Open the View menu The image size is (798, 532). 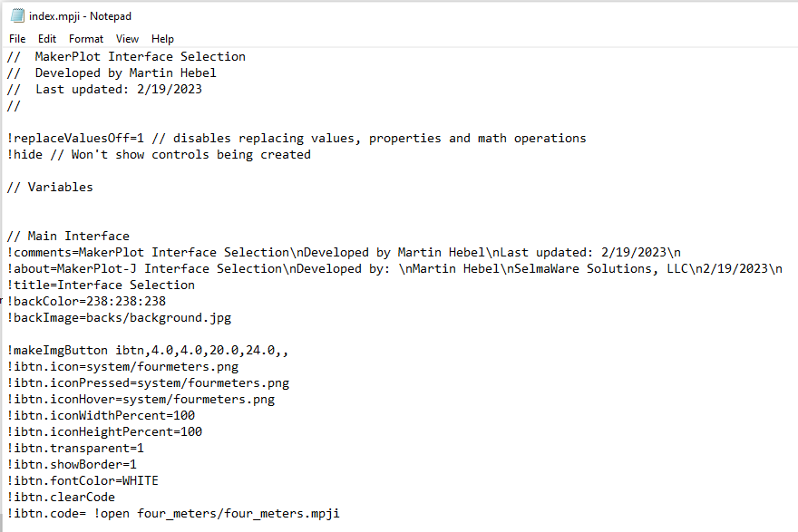coord(127,39)
